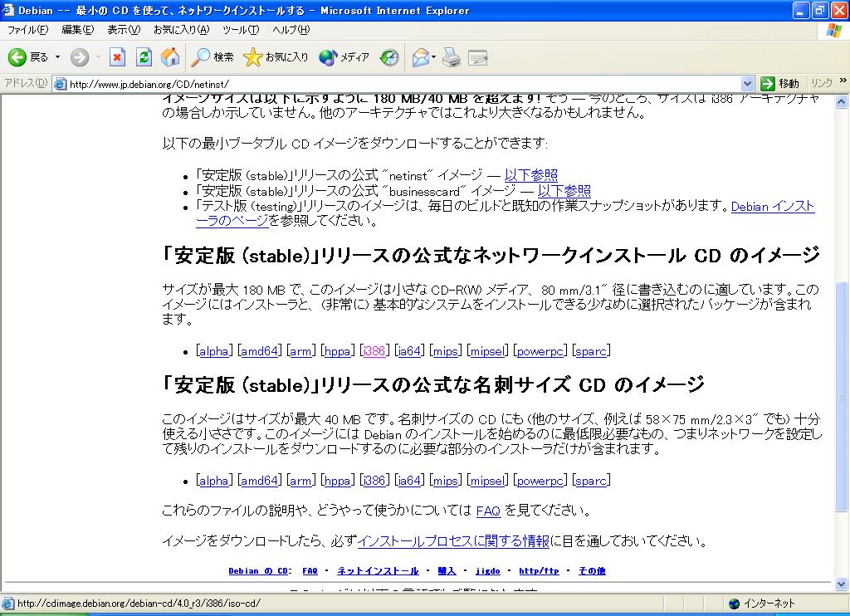Click the Windows flag logo throbber
This screenshot has height=616, width=850.
click(833, 30)
